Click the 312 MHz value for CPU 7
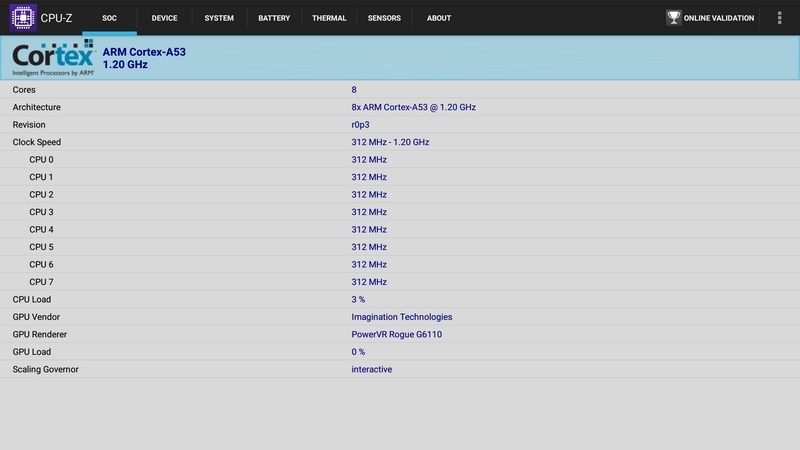The width and height of the screenshot is (800, 450). click(x=369, y=282)
